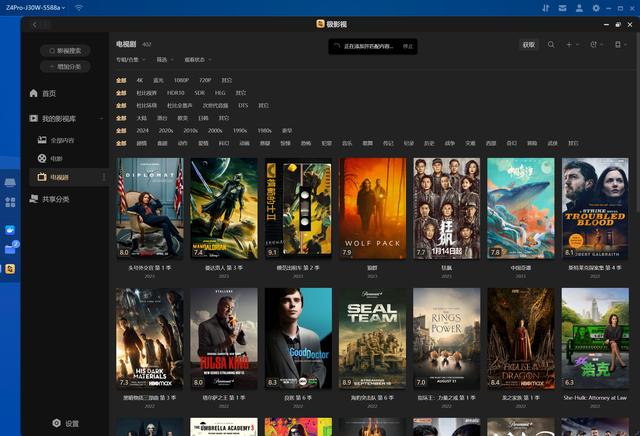This screenshot has width=640, height=436.
Task: Filter by the 2020s decade
Action: (166, 131)
